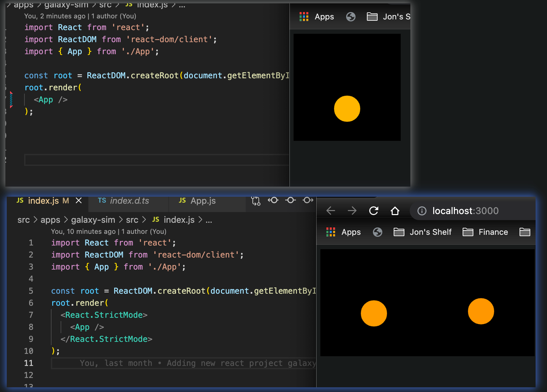Image resolution: width=547 pixels, height=392 pixels.
Task: Open the Jon's Shelf bookmark folder
Action: [x=422, y=232]
